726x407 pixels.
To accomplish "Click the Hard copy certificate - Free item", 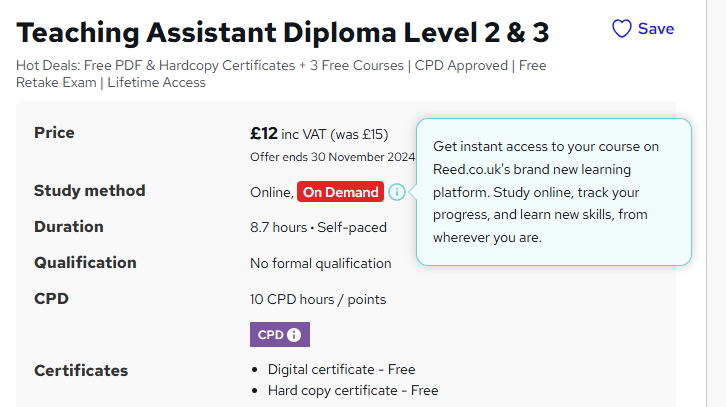I will click(353, 391).
